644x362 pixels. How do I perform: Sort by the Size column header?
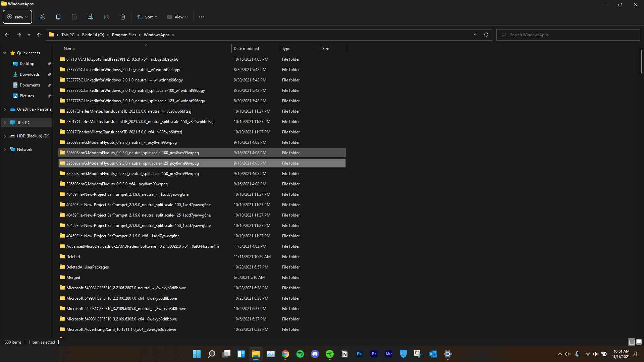click(333, 49)
